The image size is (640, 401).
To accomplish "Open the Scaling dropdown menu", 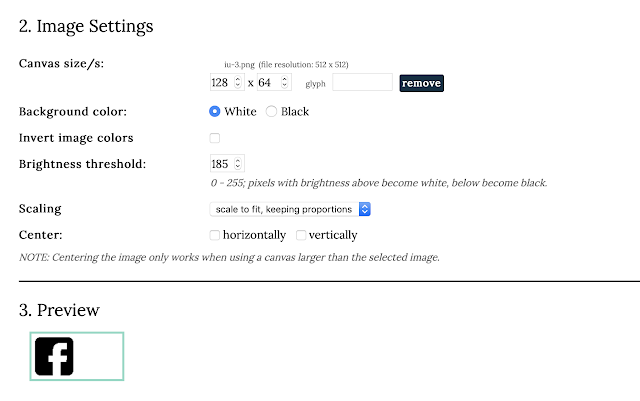I will pos(290,209).
